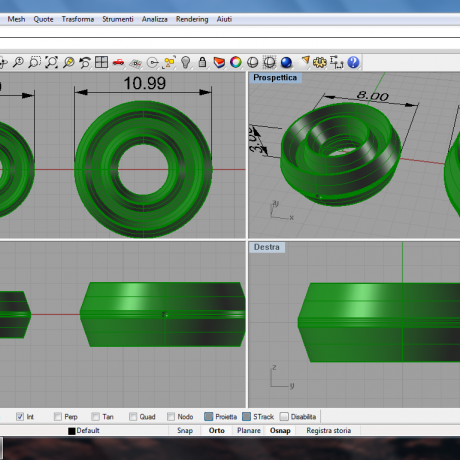The image size is (460, 460).
Task: Open the Trasforma menu
Action: (x=78, y=19)
